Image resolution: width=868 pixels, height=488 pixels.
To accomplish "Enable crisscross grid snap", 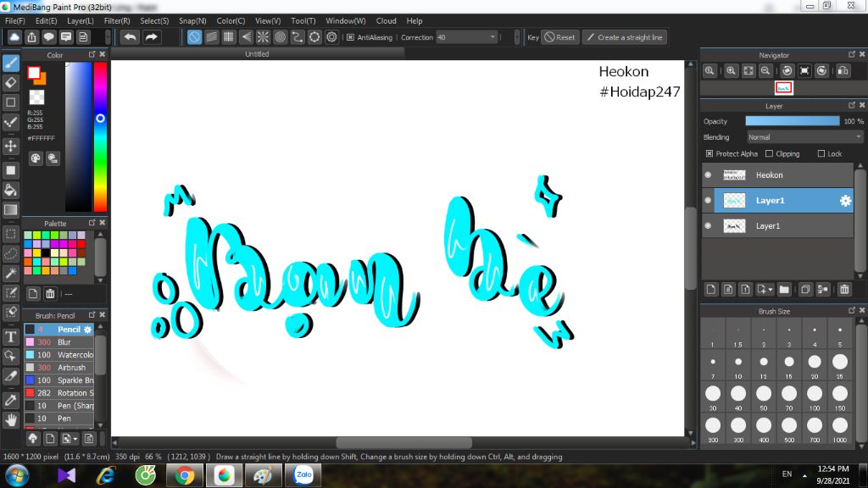I will 229,37.
